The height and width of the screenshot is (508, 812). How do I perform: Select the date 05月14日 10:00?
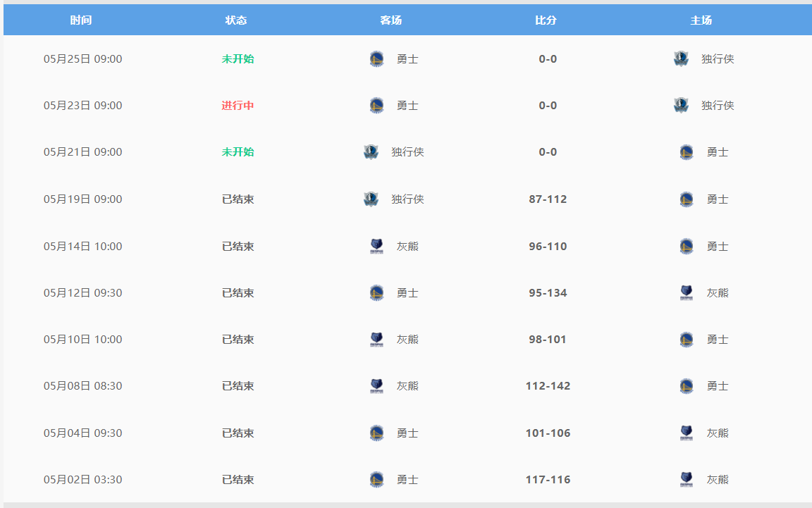point(83,247)
